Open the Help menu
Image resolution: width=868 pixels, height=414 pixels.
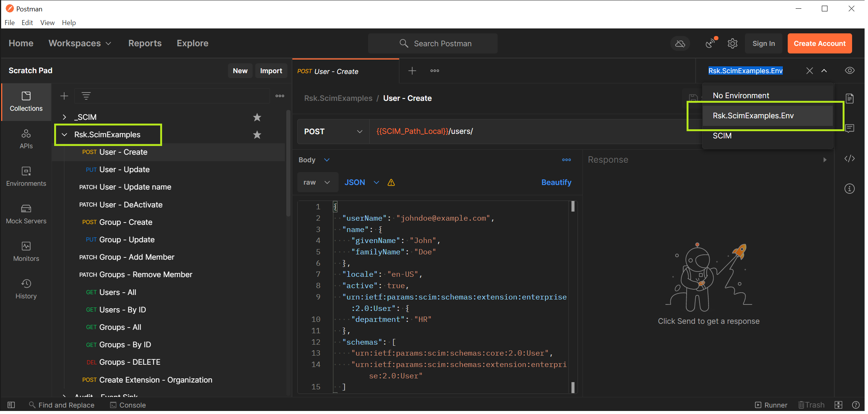69,23
